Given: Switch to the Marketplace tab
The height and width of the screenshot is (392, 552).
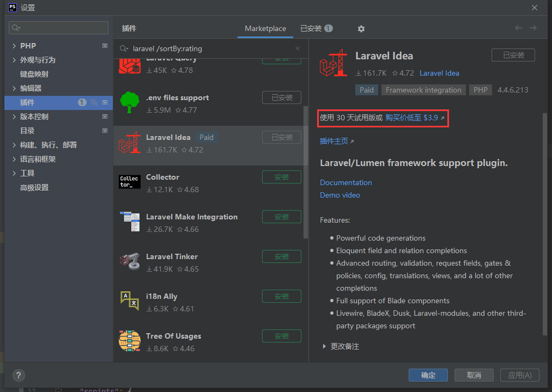Looking at the screenshot, I should point(265,28).
